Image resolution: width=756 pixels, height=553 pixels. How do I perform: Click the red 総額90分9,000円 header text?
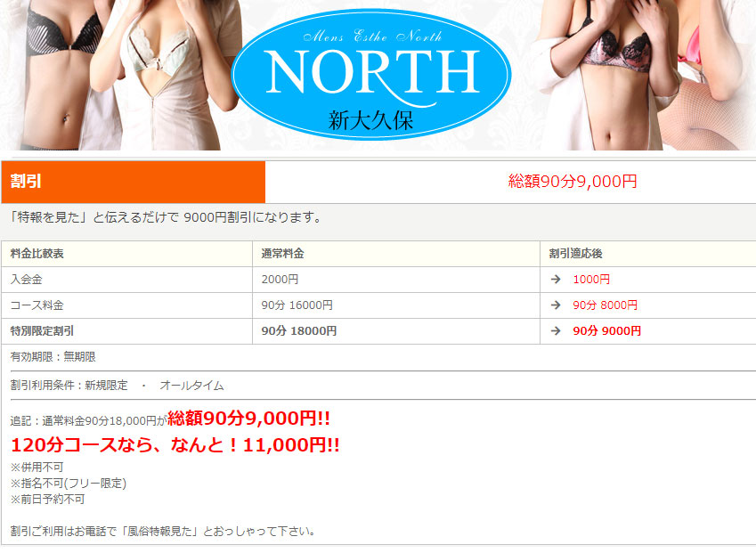(573, 182)
